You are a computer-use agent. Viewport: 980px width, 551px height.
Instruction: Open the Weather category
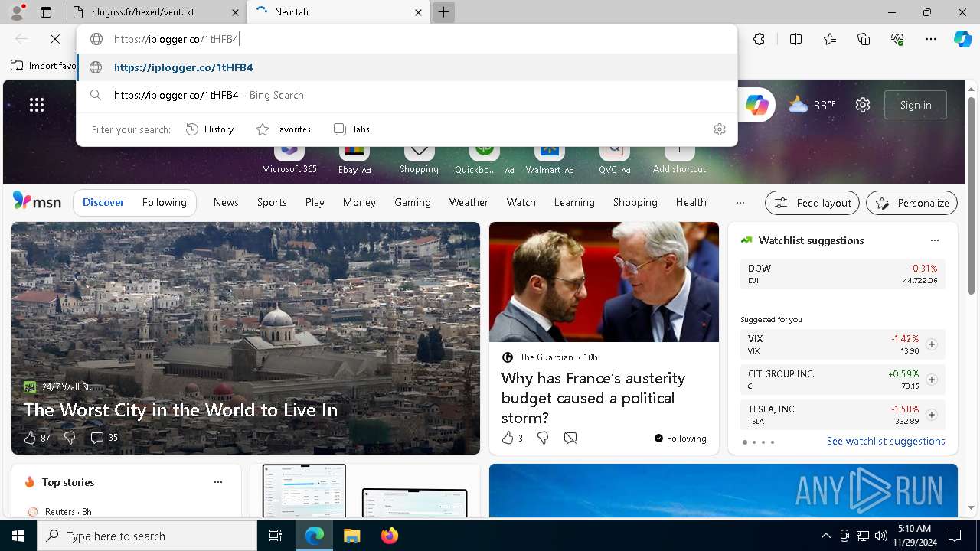pyautogui.click(x=469, y=202)
